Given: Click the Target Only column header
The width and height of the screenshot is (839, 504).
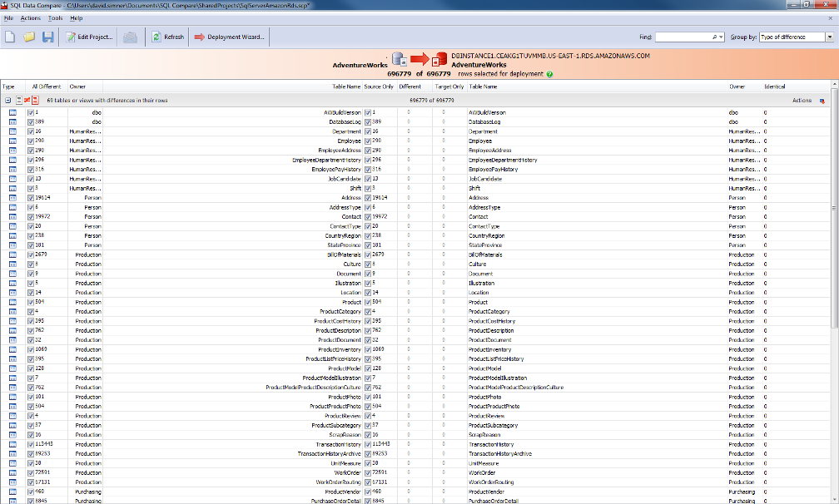Looking at the screenshot, I should click(449, 86).
